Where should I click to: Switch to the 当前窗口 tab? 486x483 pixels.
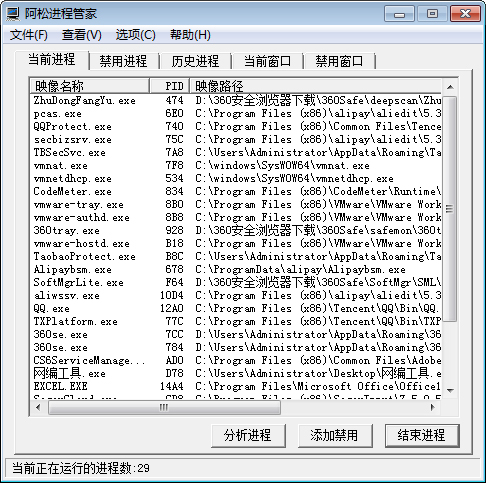click(267, 61)
